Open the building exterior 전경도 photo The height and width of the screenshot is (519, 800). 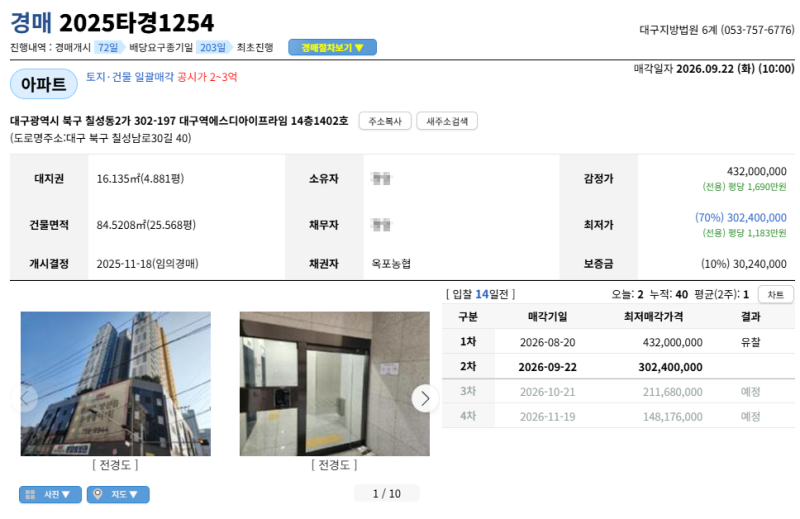tap(115, 384)
